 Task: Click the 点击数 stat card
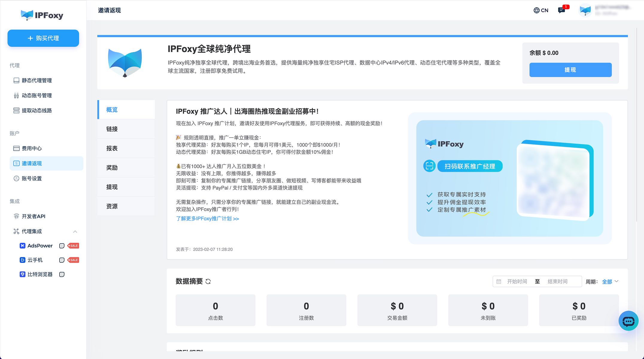click(215, 310)
